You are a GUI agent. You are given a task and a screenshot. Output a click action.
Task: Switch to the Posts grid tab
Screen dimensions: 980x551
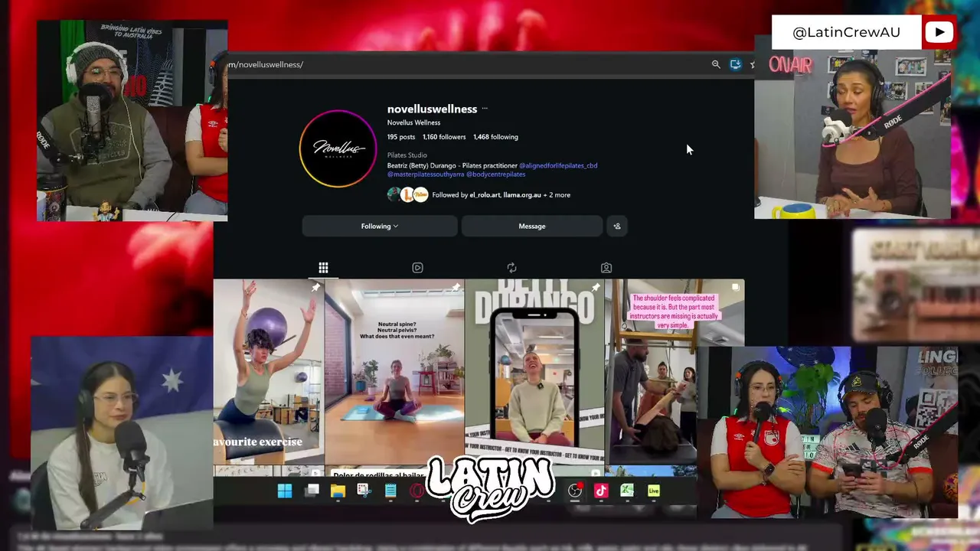tap(323, 268)
